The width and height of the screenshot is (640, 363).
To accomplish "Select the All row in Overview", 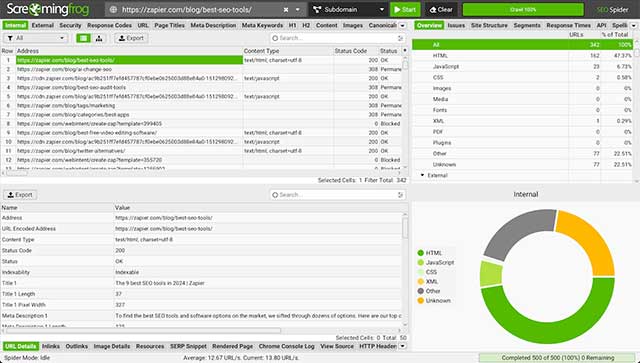I will click(x=522, y=45).
